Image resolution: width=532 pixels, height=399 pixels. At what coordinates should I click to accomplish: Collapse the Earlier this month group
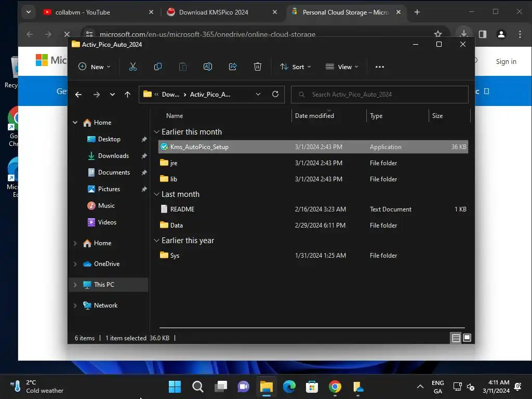click(x=156, y=132)
